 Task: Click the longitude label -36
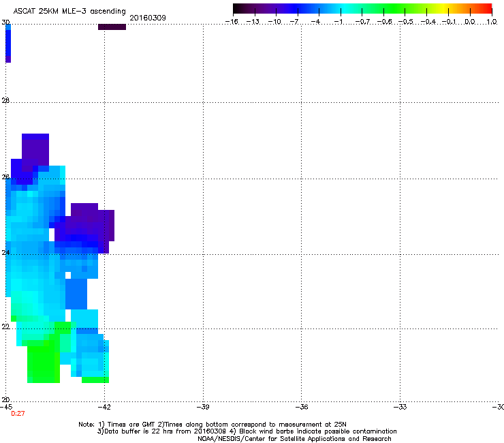(302, 407)
